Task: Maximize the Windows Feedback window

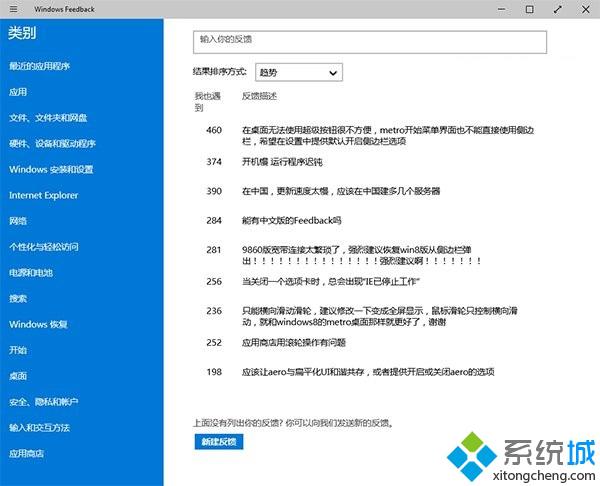Action: point(530,9)
